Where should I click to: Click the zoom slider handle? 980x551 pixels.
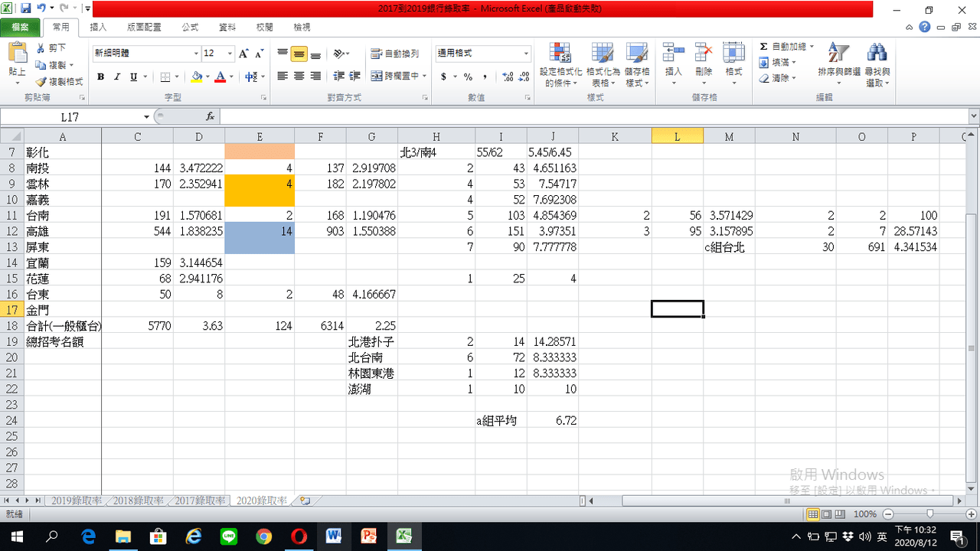(x=929, y=514)
